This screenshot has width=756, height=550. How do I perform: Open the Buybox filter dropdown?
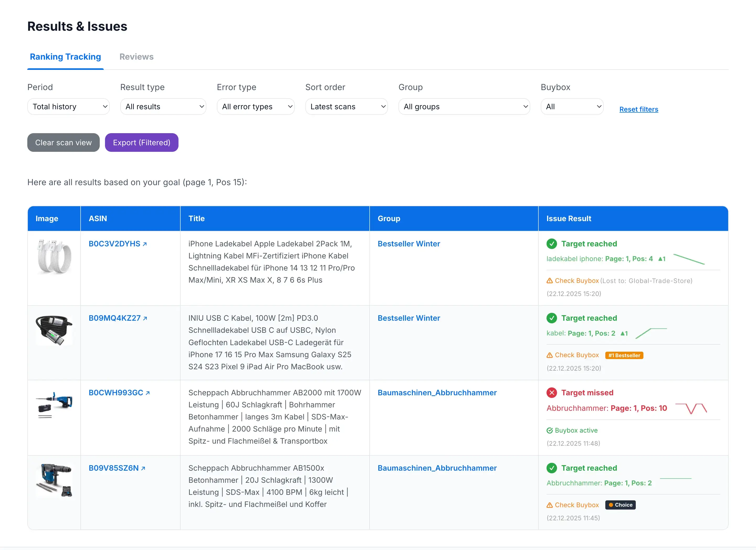[572, 106]
